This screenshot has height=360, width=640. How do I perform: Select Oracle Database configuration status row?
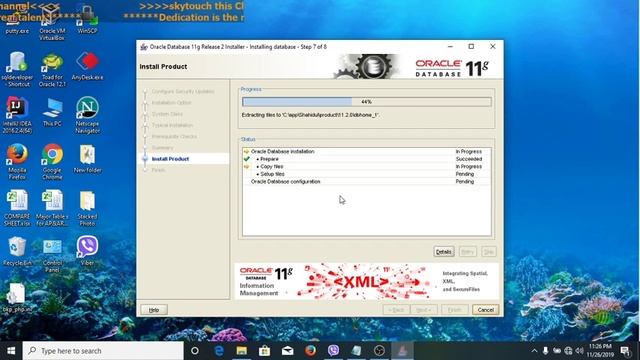tap(367, 182)
